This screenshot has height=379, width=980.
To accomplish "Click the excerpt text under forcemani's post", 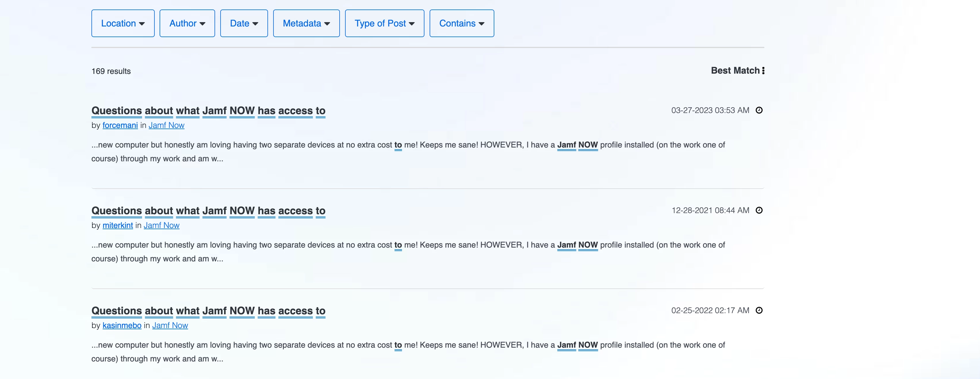I will pos(408,152).
